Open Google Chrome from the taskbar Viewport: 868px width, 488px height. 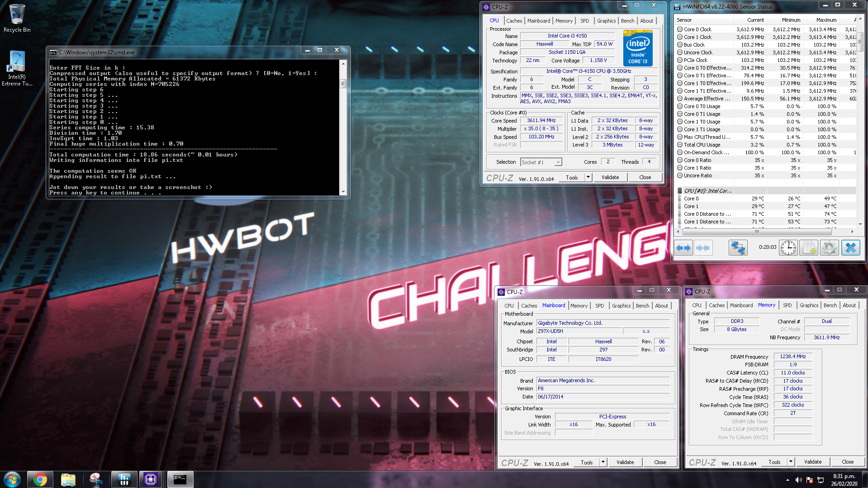point(40,479)
